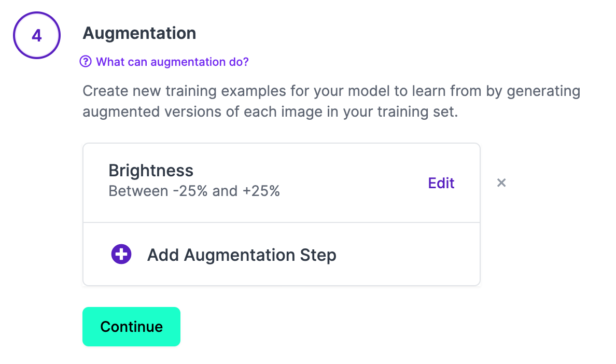Click the Augmentation section heading
This screenshot has width=616, height=364.
coord(139,33)
